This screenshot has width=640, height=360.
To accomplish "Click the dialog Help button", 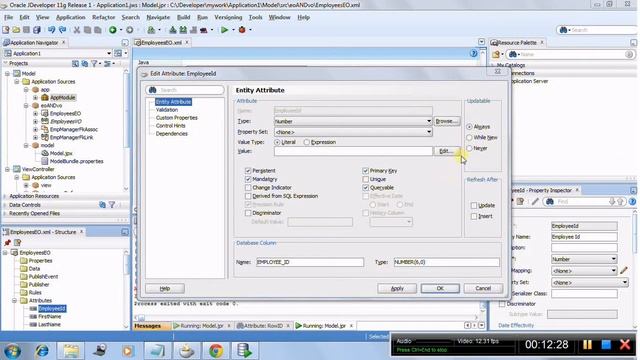I will [x=165, y=289].
